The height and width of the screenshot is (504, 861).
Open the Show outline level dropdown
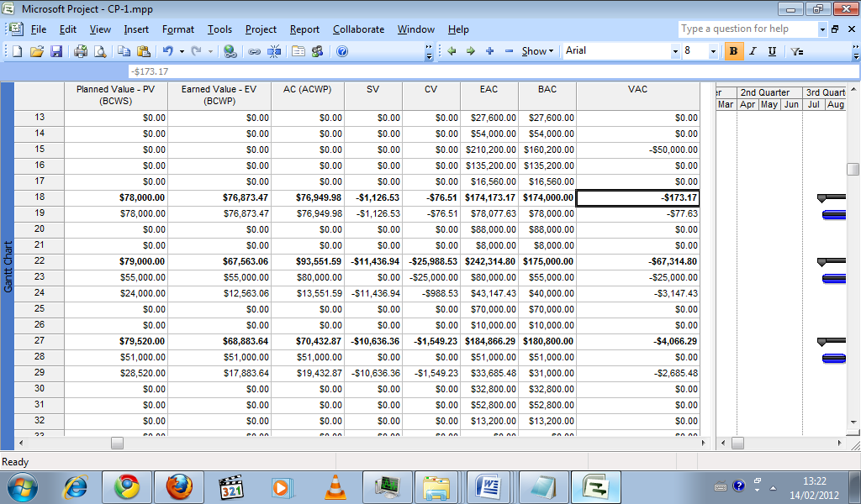537,51
